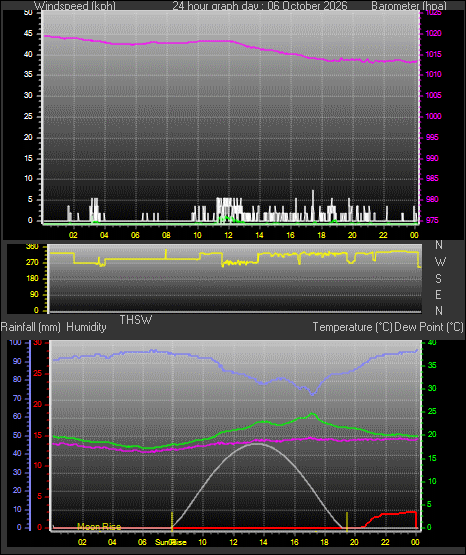The height and width of the screenshot is (555, 466).
Task: Click the yellow sunset marker near hour 20
Action: pyautogui.click(x=347, y=521)
